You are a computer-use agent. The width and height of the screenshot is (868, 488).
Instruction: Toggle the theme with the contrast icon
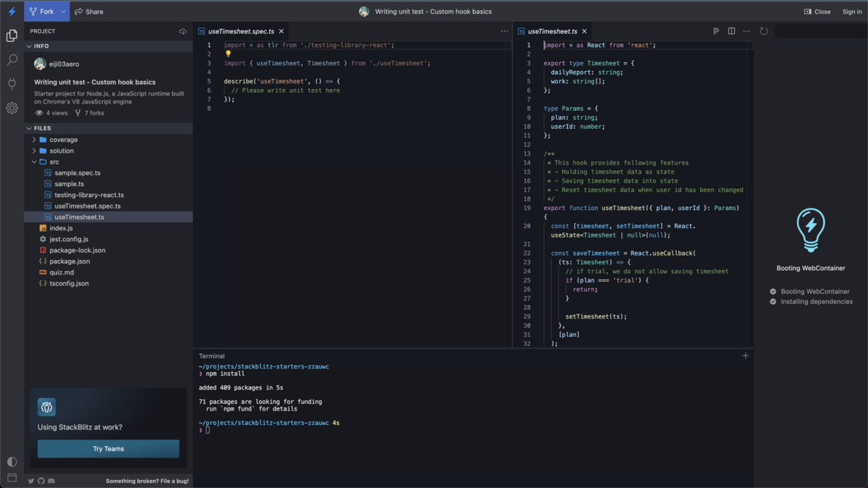tap(12, 460)
